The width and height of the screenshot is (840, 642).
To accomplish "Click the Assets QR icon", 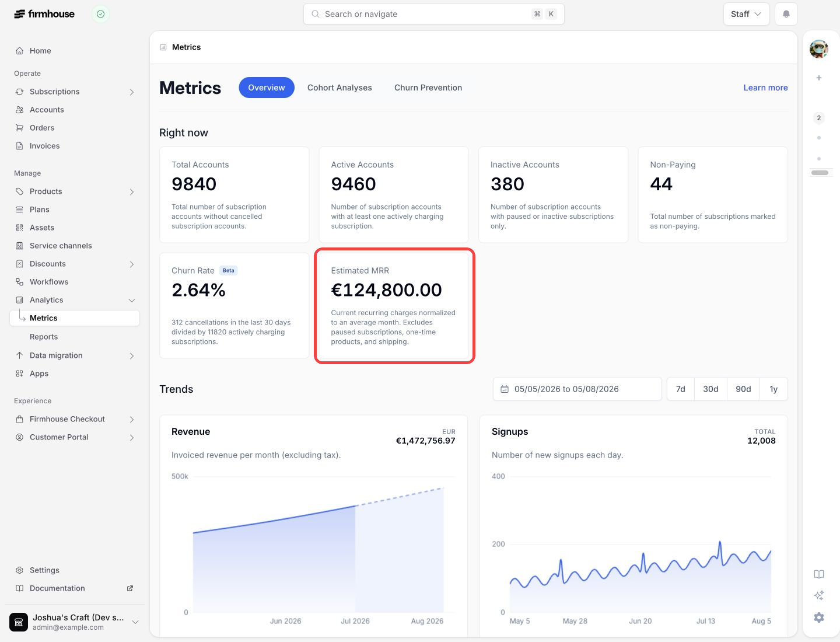I will pos(20,228).
